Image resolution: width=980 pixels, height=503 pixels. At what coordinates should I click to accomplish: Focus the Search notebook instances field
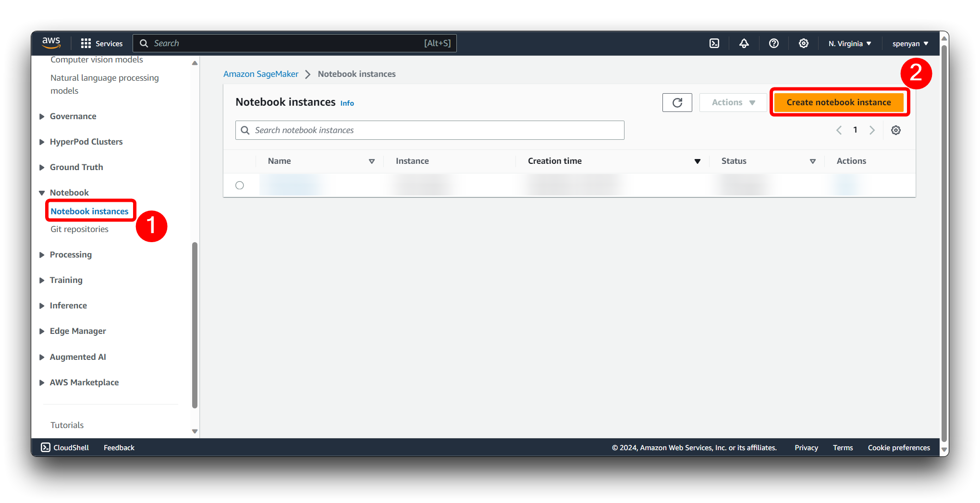[x=430, y=130]
